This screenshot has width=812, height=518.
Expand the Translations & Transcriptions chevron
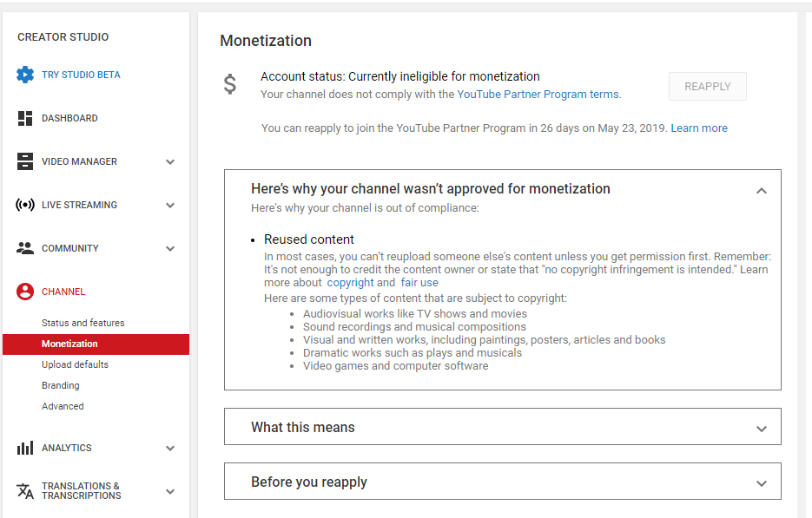(x=170, y=492)
